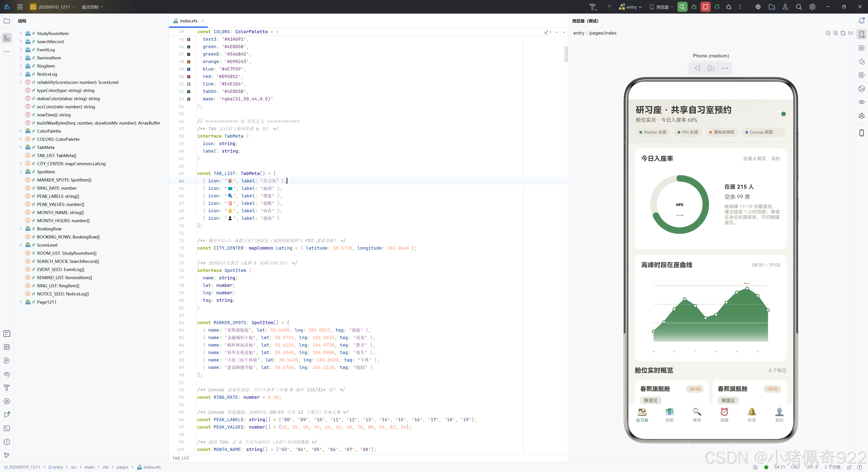The height and width of the screenshot is (472, 868).
Task: Open notifications bell on right sidebar
Action: pyautogui.click(x=861, y=21)
